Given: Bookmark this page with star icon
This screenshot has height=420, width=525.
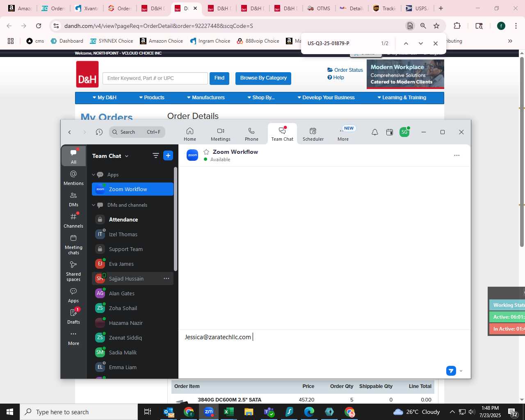Looking at the screenshot, I should pos(436,26).
